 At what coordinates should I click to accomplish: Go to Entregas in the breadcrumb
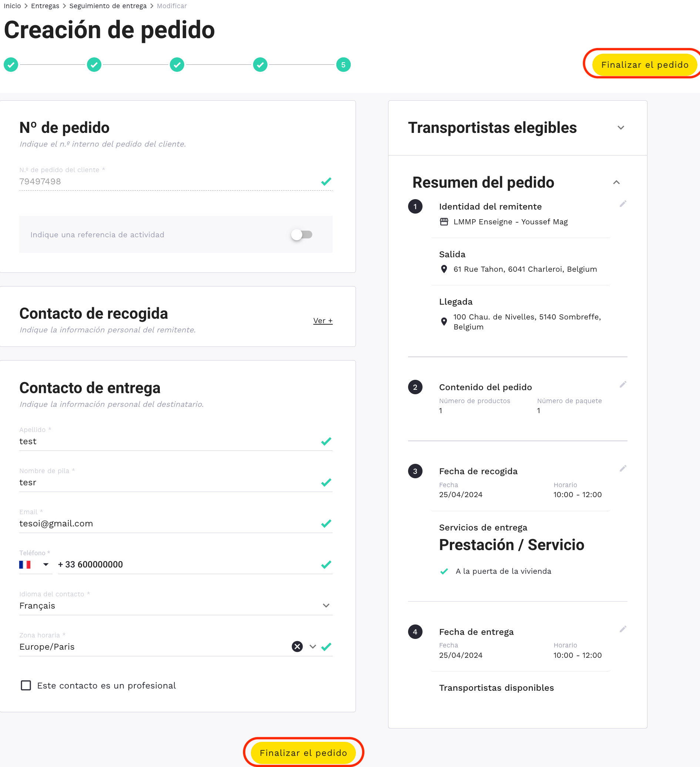click(x=45, y=6)
